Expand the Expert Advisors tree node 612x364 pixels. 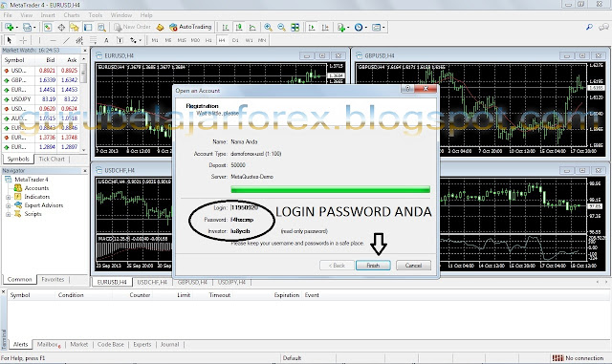9,205
